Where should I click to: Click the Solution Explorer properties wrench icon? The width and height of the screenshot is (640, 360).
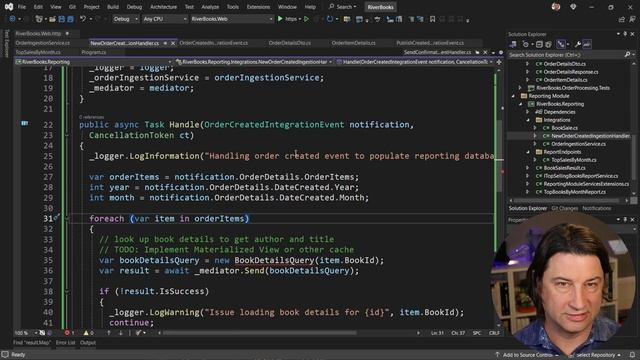(578, 44)
